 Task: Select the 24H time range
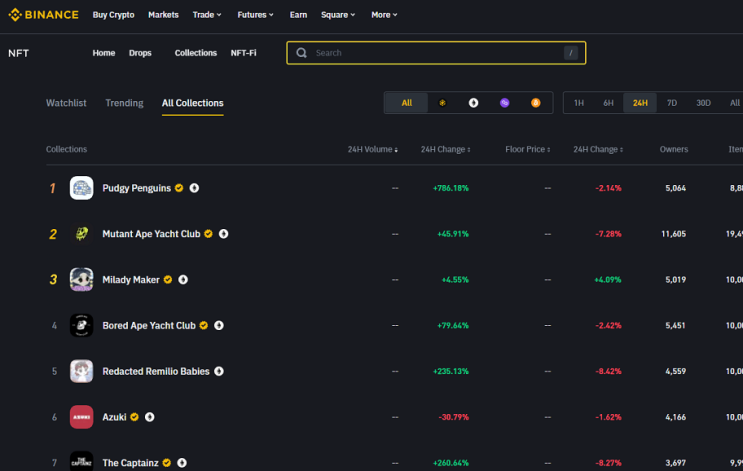[640, 103]
